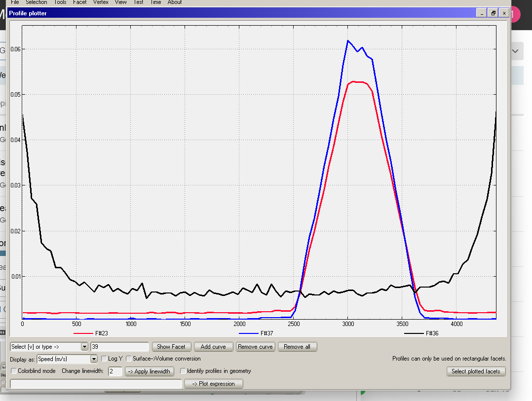
Task: Click the Change linewidth input field
Action: click(115, 371)
